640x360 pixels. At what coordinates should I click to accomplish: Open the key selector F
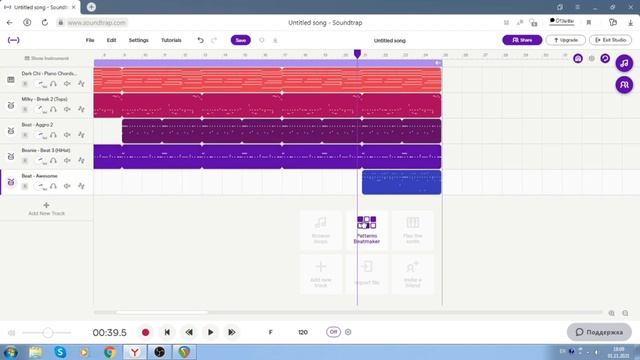tap(270, 332)
